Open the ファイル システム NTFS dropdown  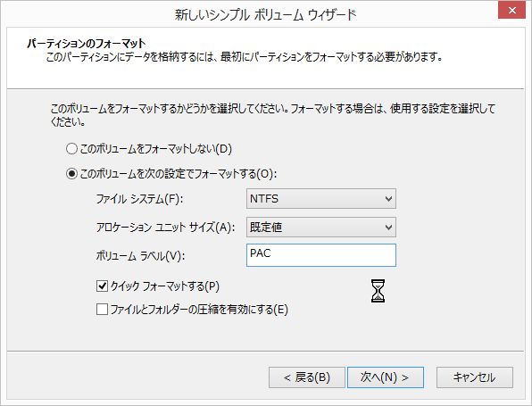(x=321, y=199)
